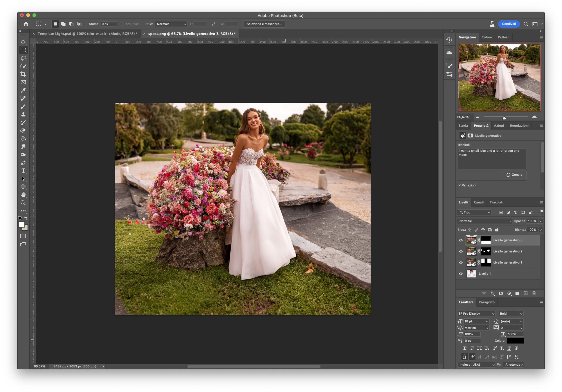Select the Crop tool
Screen dimensions: 562x392
(x=23, y=74)
